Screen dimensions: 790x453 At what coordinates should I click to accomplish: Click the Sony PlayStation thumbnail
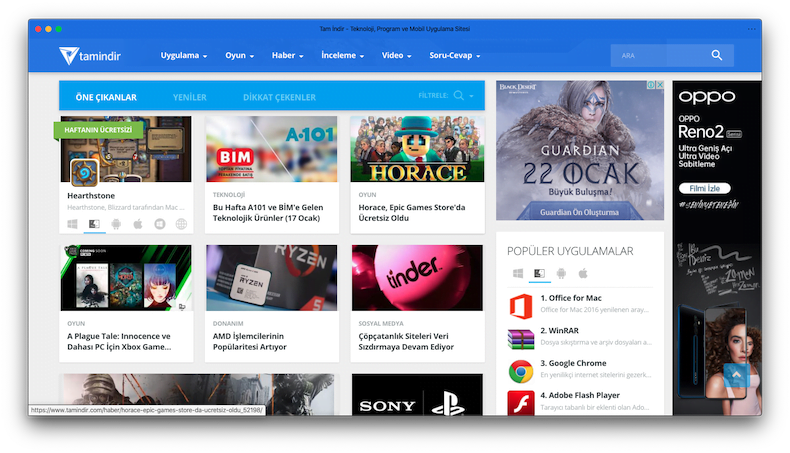point(417,395)
